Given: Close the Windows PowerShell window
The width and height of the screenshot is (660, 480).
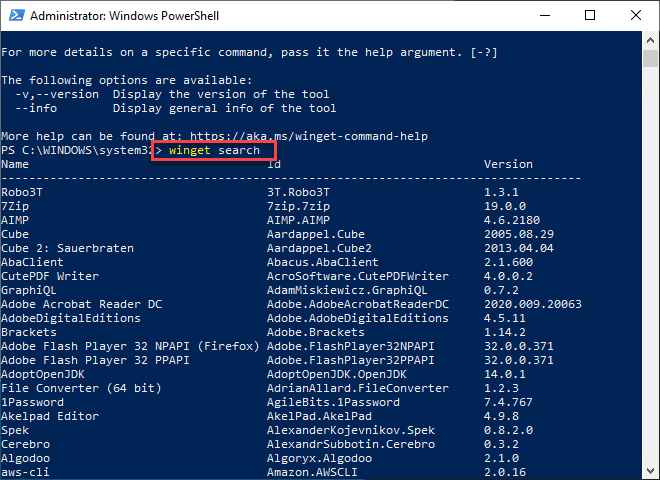Looking at the screenshot, I should click(635, 16).
